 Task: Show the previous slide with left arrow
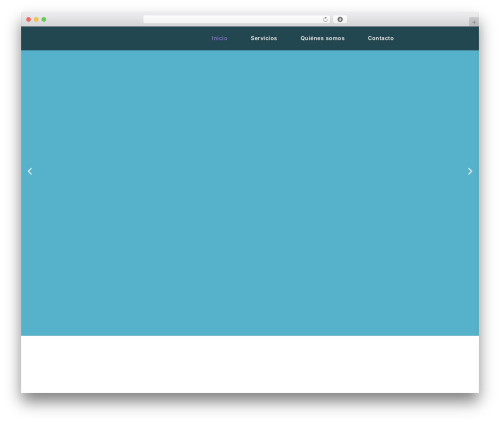coord(30,171)
